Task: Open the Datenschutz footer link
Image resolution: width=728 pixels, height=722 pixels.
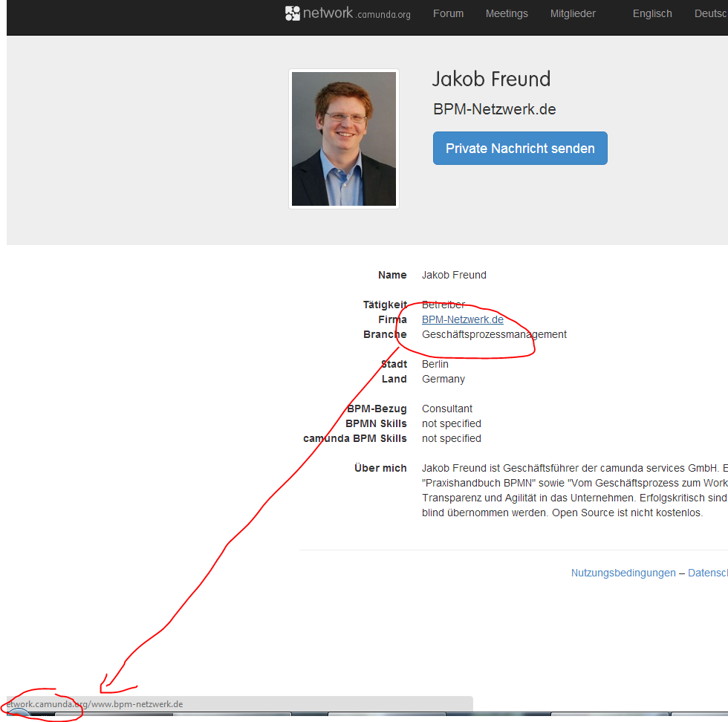Action: pos(707,573)
